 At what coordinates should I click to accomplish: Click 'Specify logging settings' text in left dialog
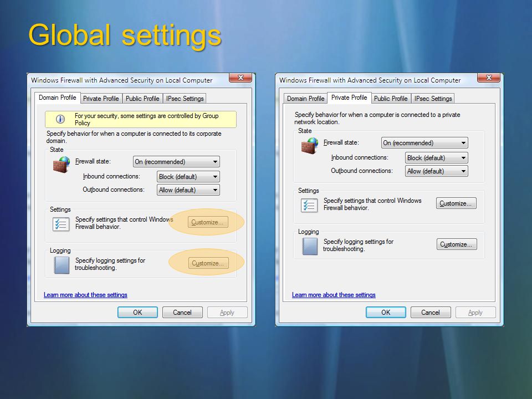coord(110,264)
